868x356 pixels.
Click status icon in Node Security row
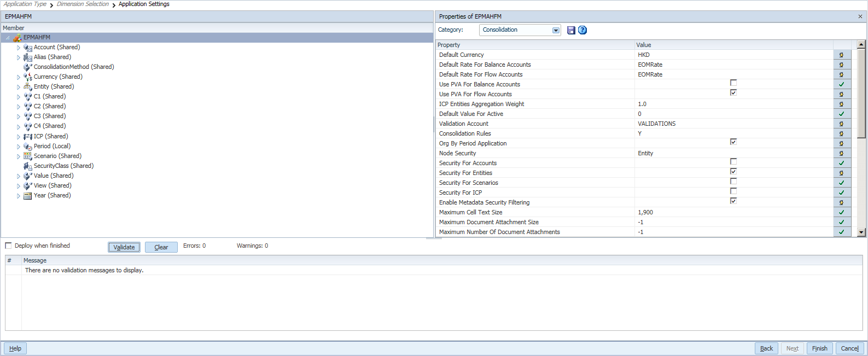(841, 153)
